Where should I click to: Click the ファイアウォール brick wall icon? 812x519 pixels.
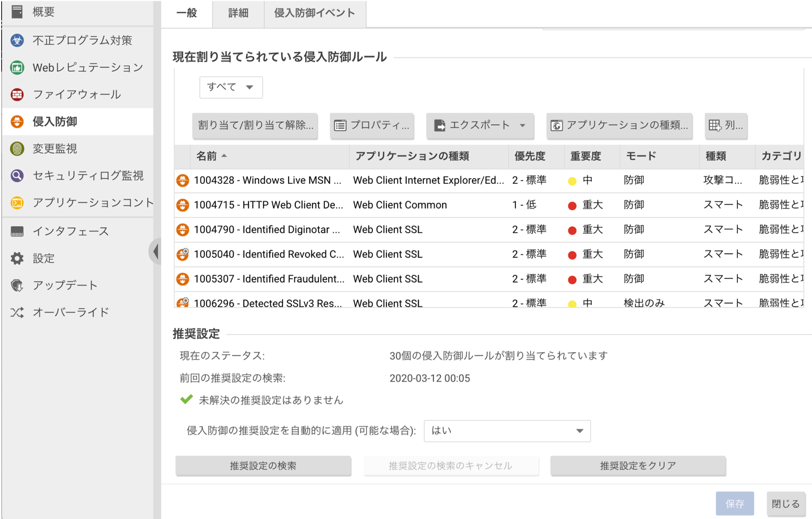17,94
